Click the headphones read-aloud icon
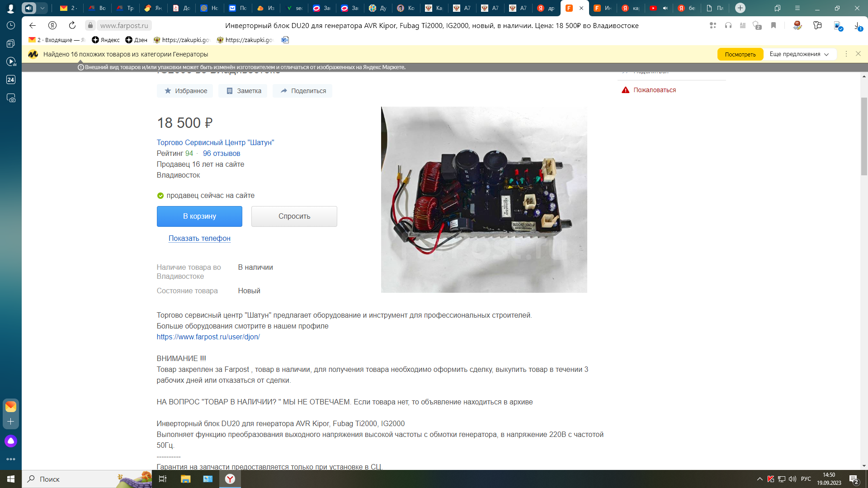 click(x=728, y=26)
